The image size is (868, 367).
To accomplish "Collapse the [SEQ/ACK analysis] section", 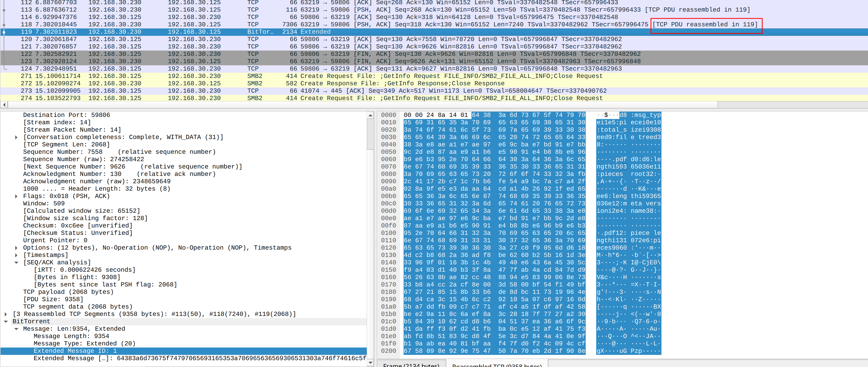I will coord(16,263).
